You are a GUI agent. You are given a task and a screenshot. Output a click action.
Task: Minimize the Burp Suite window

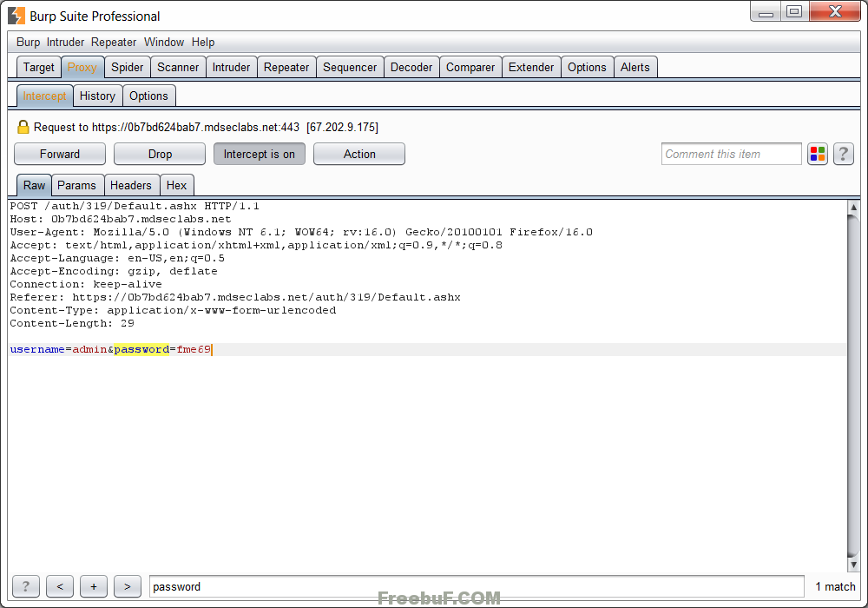point(766,11)
